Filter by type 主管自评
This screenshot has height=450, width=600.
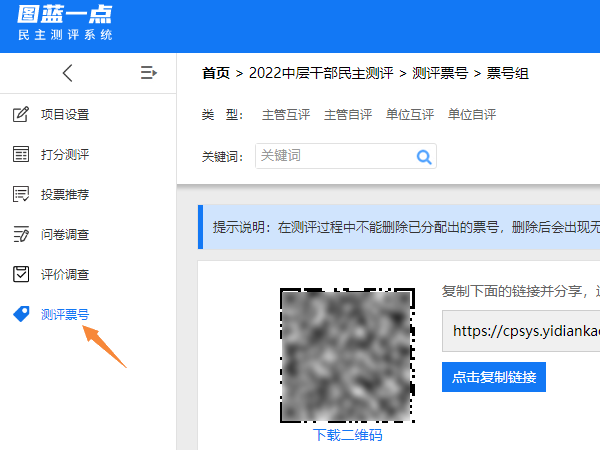tap(348, 114)
